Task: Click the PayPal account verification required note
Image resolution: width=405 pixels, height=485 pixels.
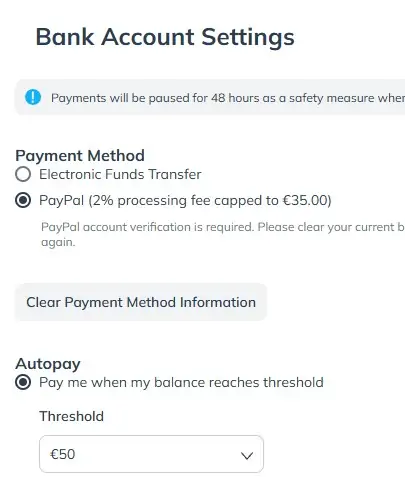Action: pyautogui.click(x=223, y=234)
